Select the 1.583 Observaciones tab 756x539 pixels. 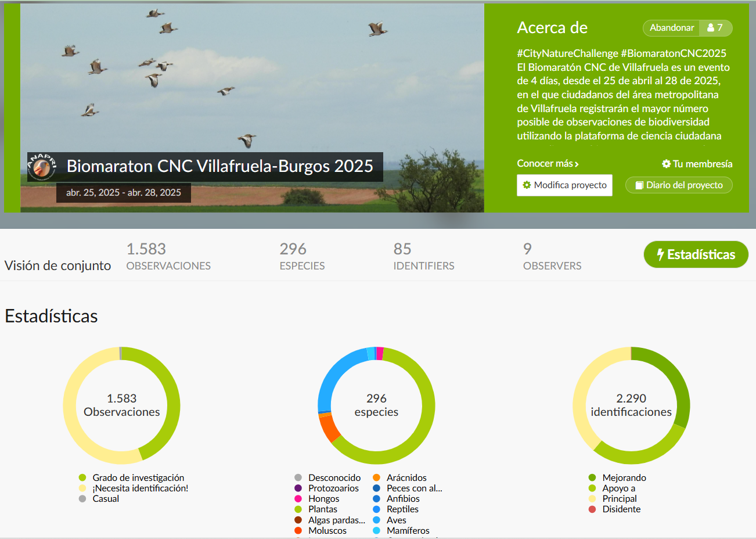[168, 257]
